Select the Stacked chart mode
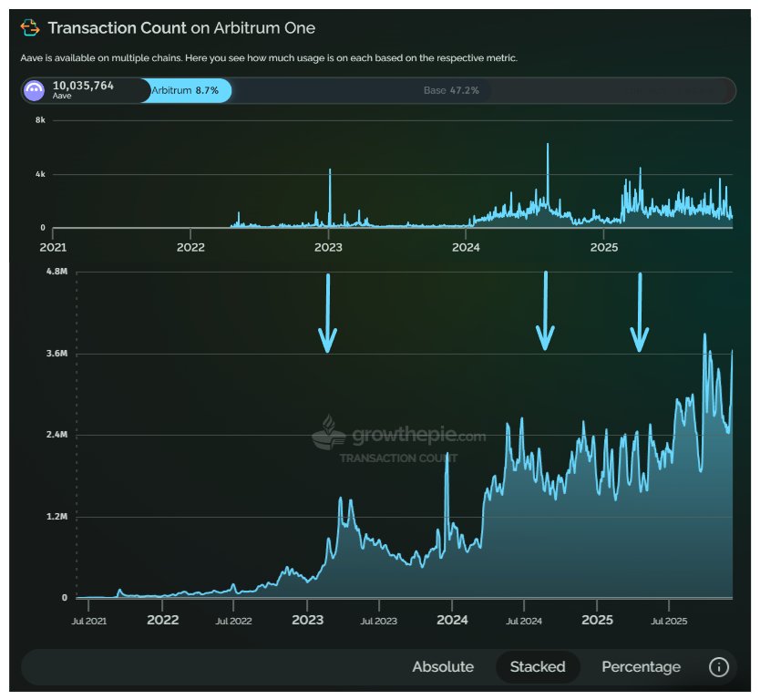Image resolution: width=760 pixels, height=700 pixels. 538,667
